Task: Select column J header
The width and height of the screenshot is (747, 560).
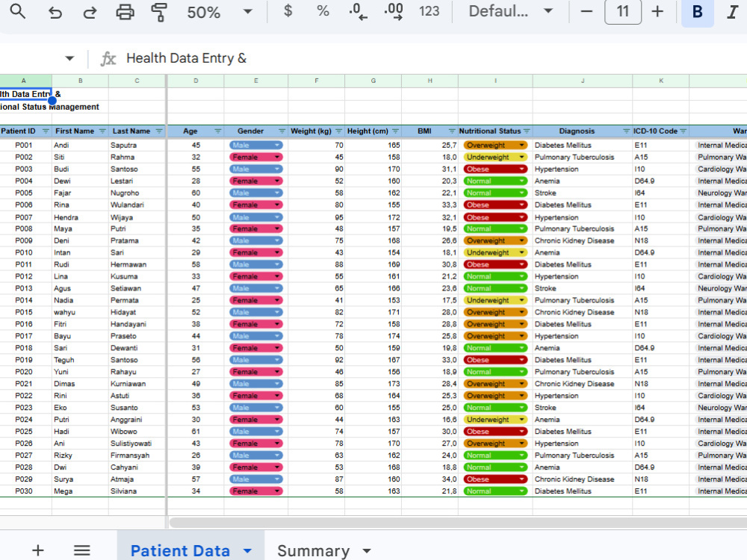Action: coord(583,81)
